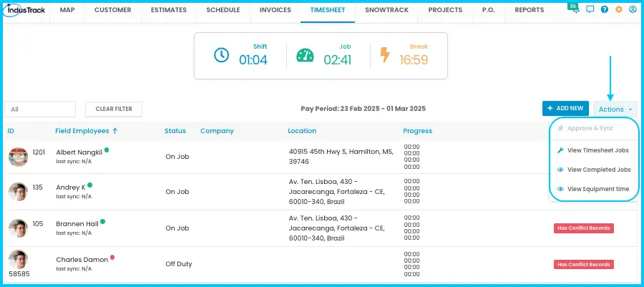Image resolution: width=644 pixels, height=287 pixels.
Task: Click Charles Damon's avatar
Action: coord(18,260)
